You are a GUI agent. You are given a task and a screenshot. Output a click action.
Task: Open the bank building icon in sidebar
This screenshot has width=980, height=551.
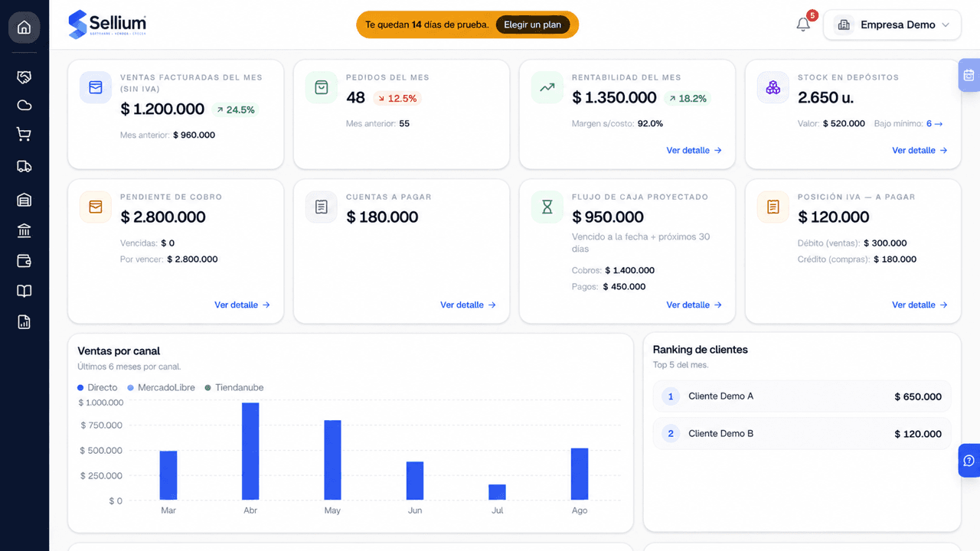[24, 230]
